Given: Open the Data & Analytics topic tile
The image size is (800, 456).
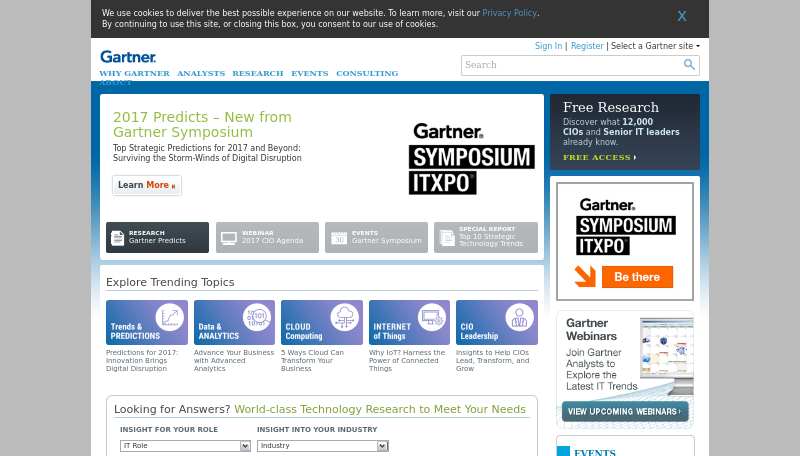Looking at the screenshot, I should click(234, 322).
